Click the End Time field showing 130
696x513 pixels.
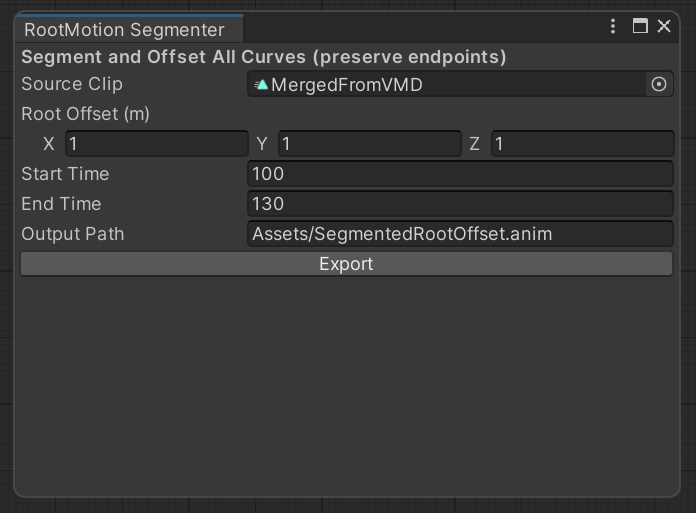(460, 204)
